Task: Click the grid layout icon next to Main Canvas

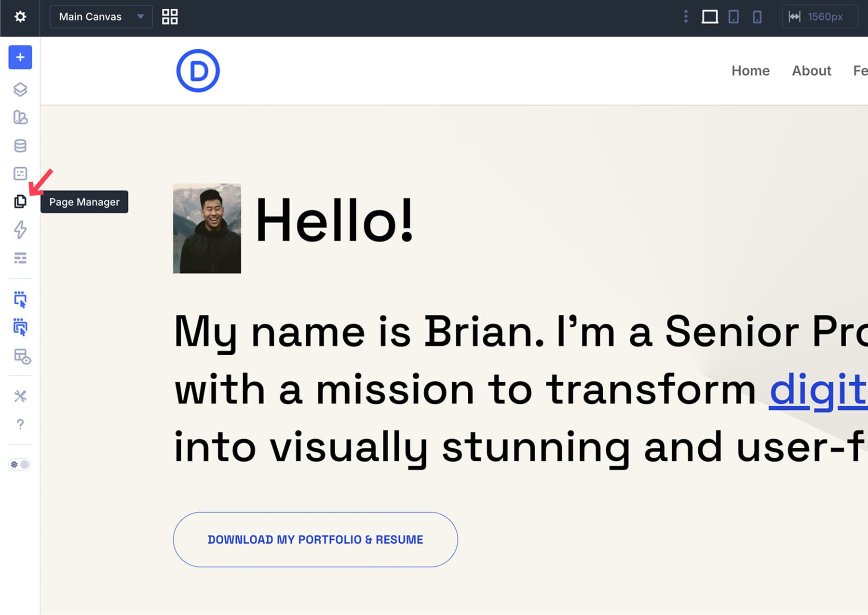Action: coord(169,16)
